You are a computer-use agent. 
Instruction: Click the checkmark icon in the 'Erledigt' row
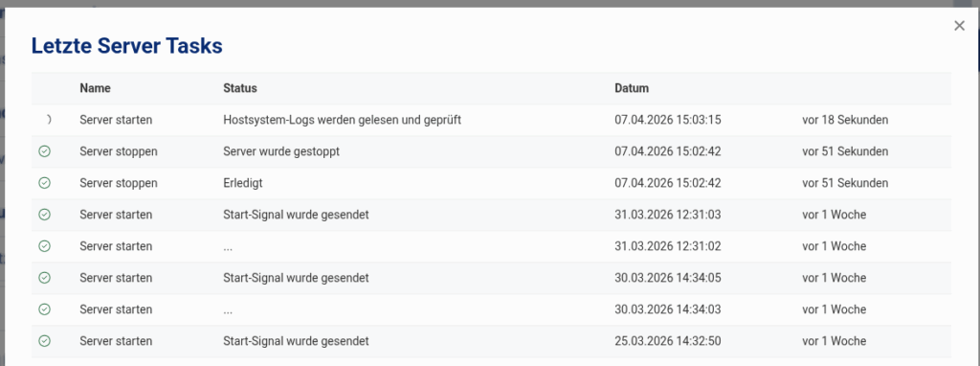pyautogui.click(x=44, y=183)
